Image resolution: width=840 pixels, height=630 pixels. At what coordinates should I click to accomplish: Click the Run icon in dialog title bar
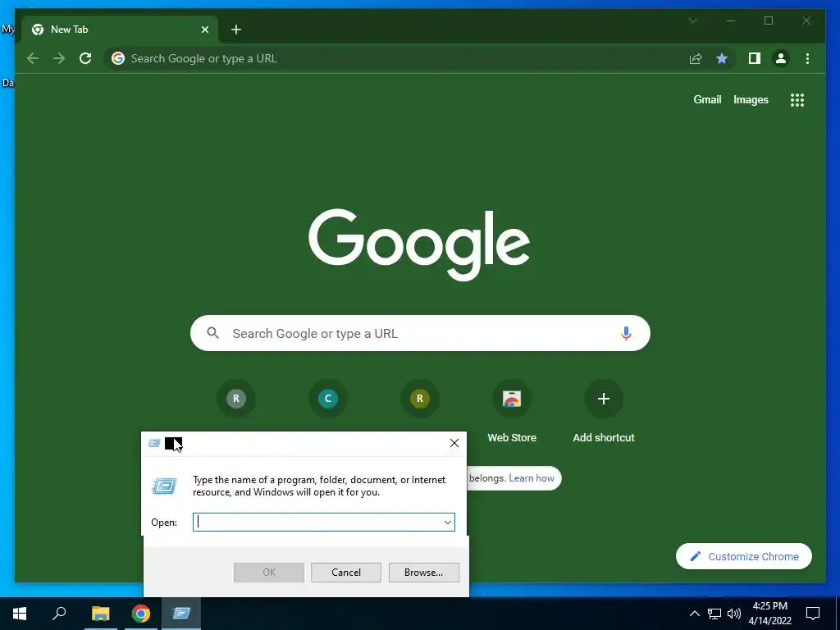click(x=154, y=443)
